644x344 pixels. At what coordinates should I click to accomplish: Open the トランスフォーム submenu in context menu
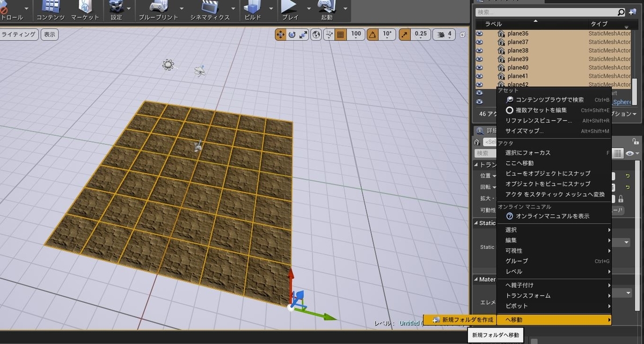[554, 296]
